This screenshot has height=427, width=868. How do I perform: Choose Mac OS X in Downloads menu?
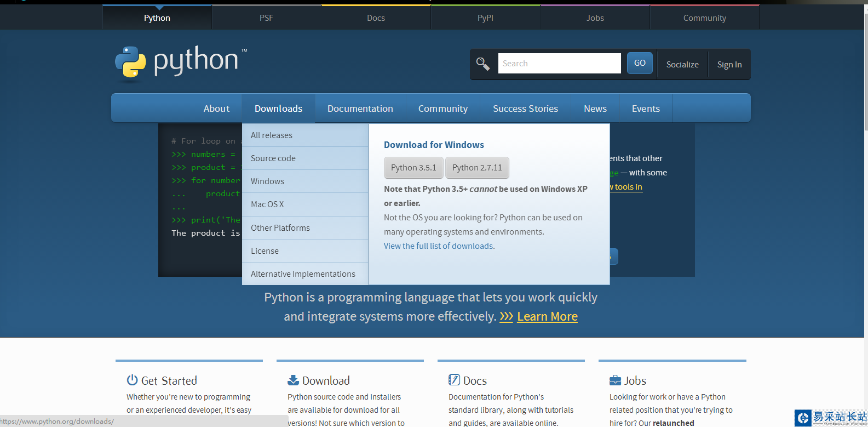tap(305, 204)
